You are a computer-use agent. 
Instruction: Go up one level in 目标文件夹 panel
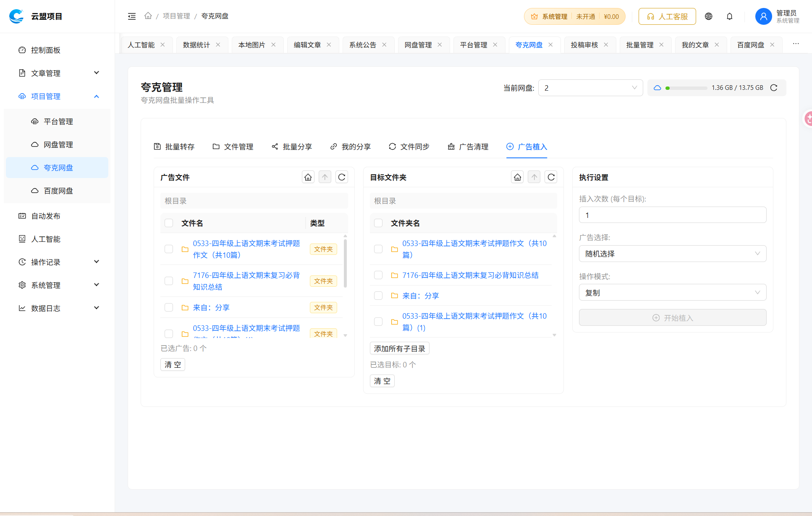(x=534, y=177)
